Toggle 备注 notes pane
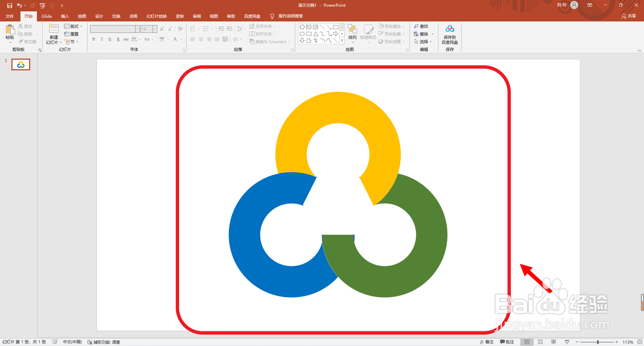The image size is (644, 346). click(x=486, y=342)
